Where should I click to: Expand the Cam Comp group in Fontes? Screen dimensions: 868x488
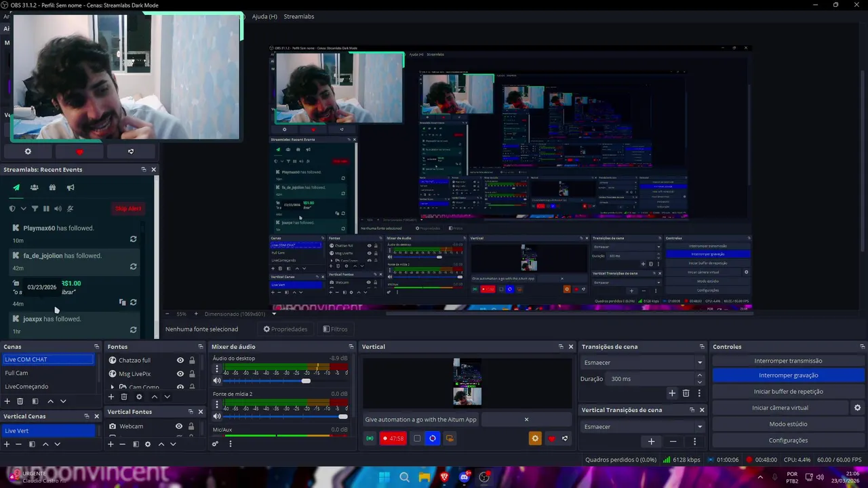pyautogui.click(x=113, y=388)
